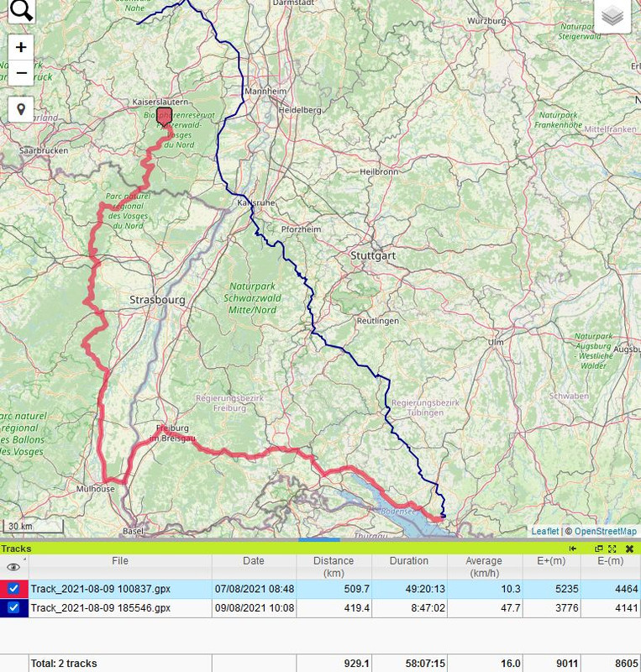Screen dimensions: 641x672
Task: Click elevation gain value 5235
Action: (x=567, y=589)
